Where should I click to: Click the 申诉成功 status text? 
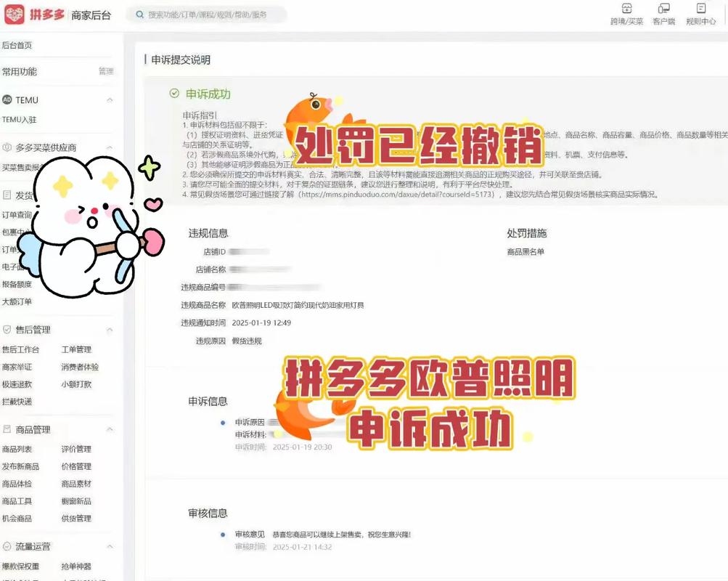click(208, 94)
